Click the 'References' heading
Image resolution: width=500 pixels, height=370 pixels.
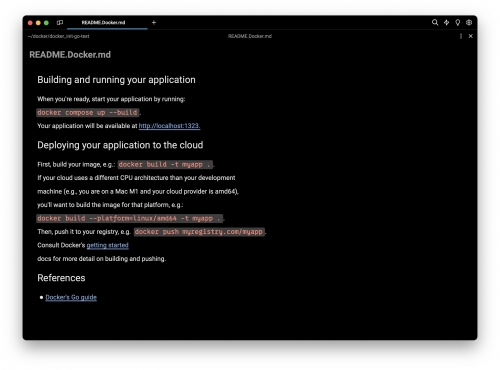(61, 278)
